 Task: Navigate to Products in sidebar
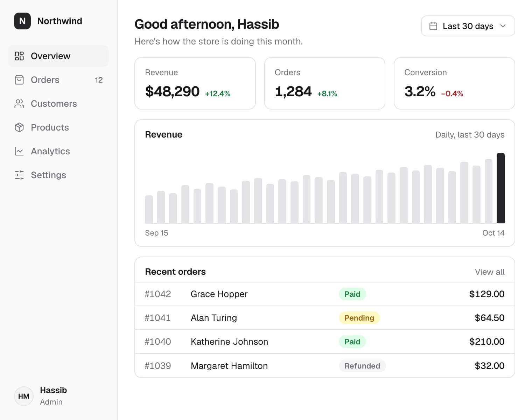click(58, 127)
